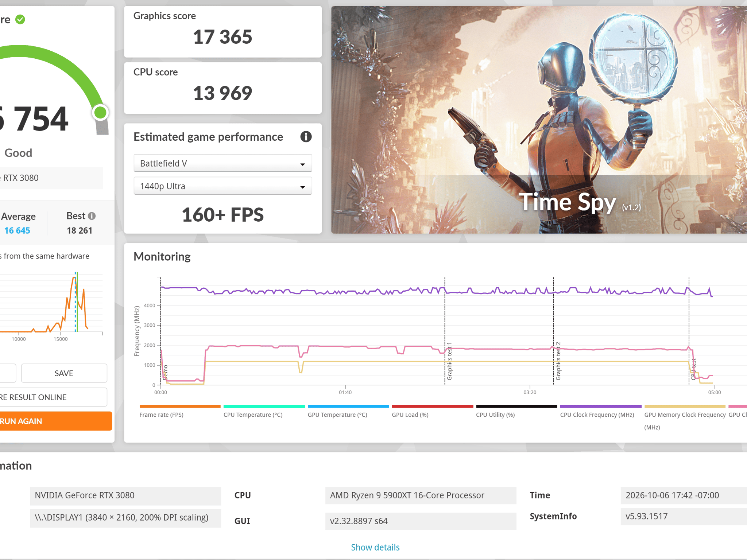Click the green validated score checkmark icon

pyautogui.click(x=20, y=19)
